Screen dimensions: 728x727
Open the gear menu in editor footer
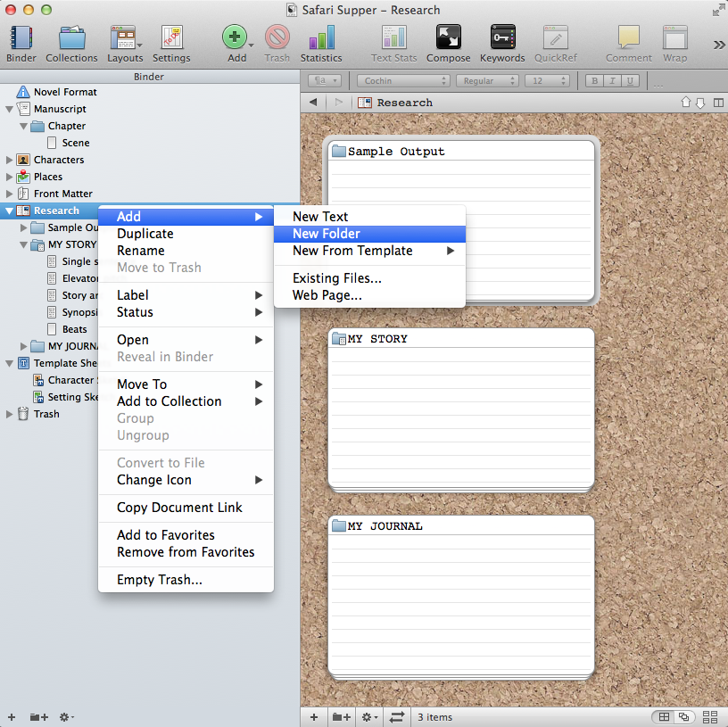(x=369, y=717)
